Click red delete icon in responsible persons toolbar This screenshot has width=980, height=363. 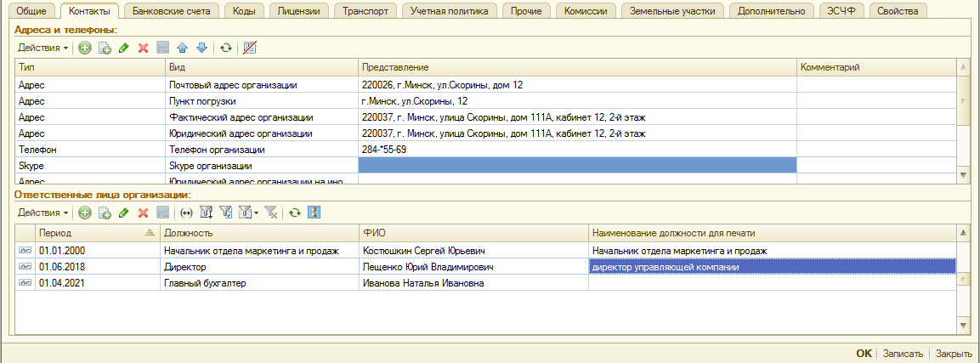[144, 213]
